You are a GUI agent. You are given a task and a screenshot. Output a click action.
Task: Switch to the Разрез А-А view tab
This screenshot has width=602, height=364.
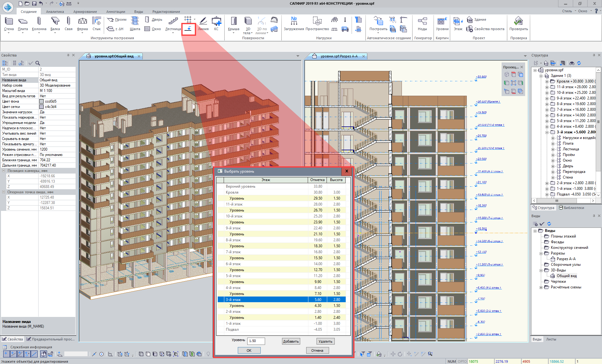pos(338,56)
